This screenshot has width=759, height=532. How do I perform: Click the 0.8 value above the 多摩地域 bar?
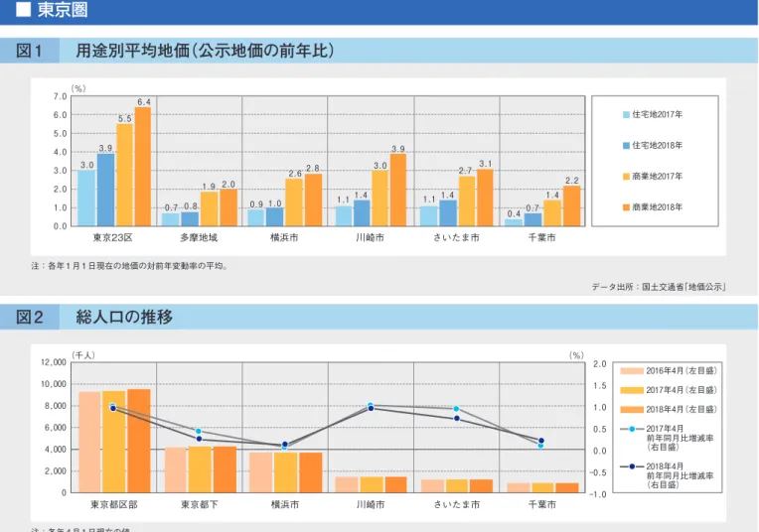pyautogui.click(x=191, y=206)
